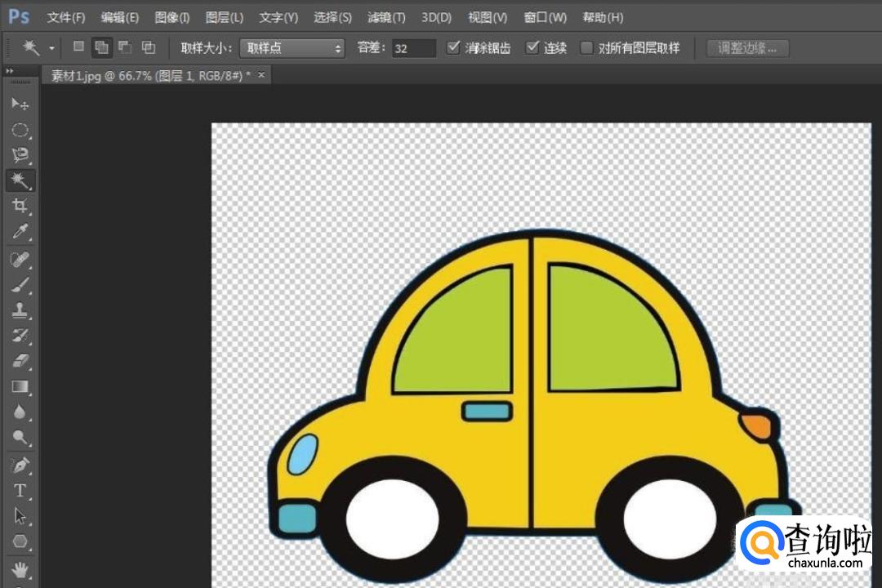Open the 滤镜(T) menu
Viewport: 882px width, 588px height.
pos(386,17)
